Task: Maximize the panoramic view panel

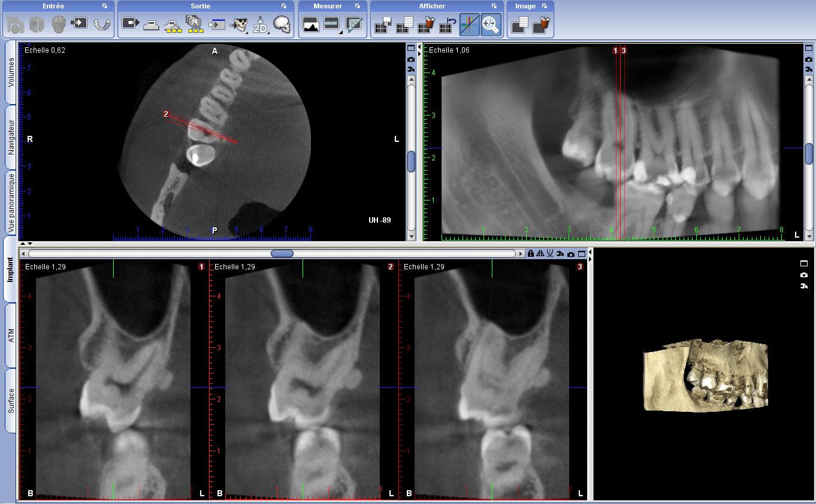Action: (x=809, y=48)
